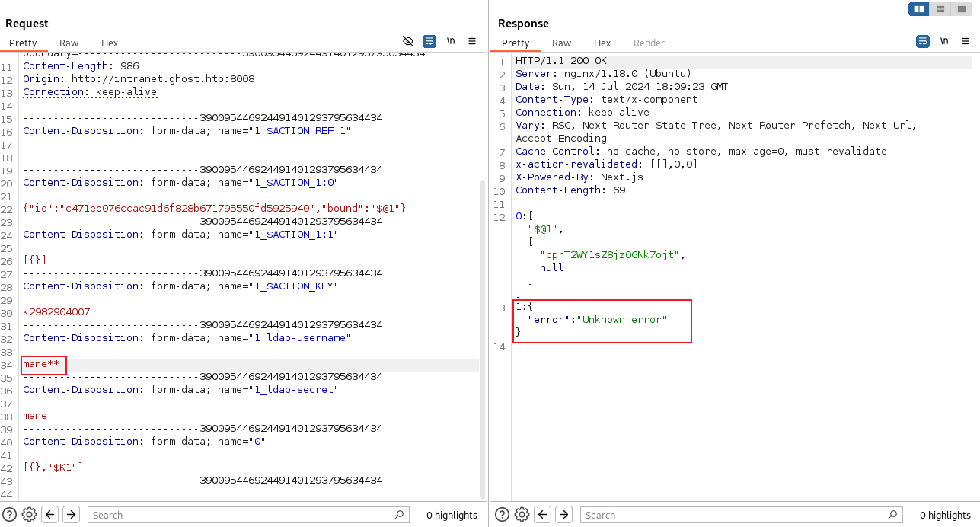
Task: Click 'Content-Length: 69' response header
Action: coord(570,190)
